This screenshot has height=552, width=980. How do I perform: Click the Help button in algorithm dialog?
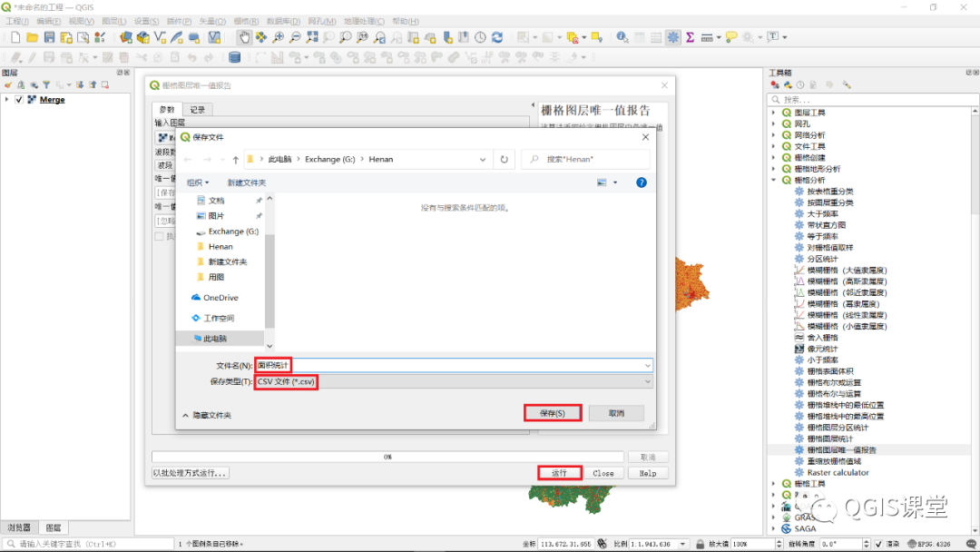click(648, 473)
